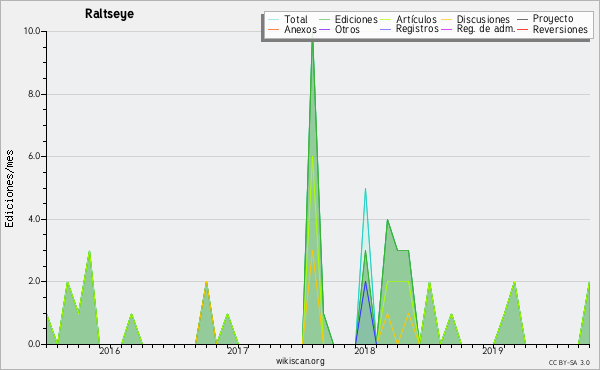Click the 6.0 y-axis value

(x=34, y=156)
